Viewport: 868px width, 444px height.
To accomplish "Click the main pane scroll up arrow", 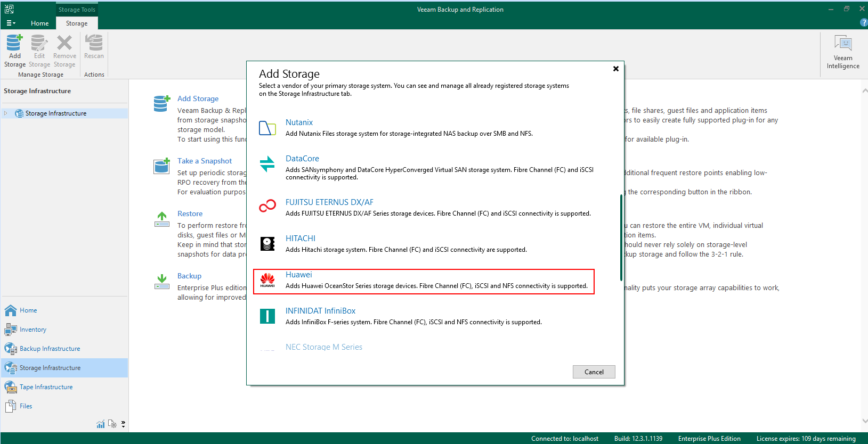I will tap(864, 91).
